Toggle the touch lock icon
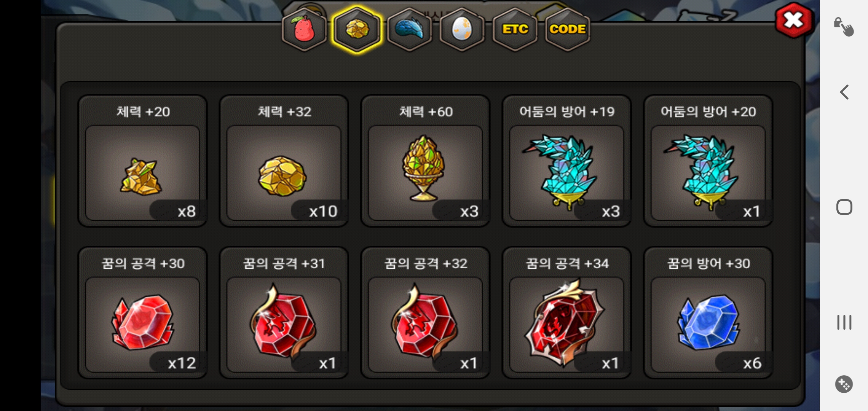 844,27
